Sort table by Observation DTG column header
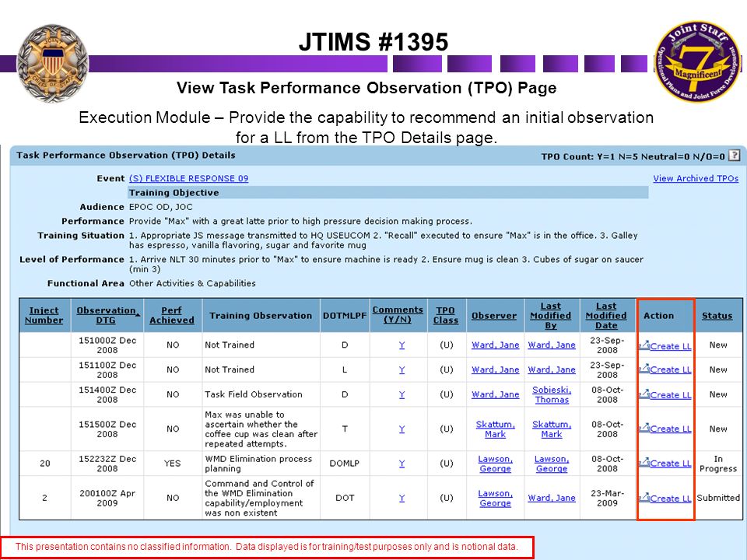 coord(107,315)
